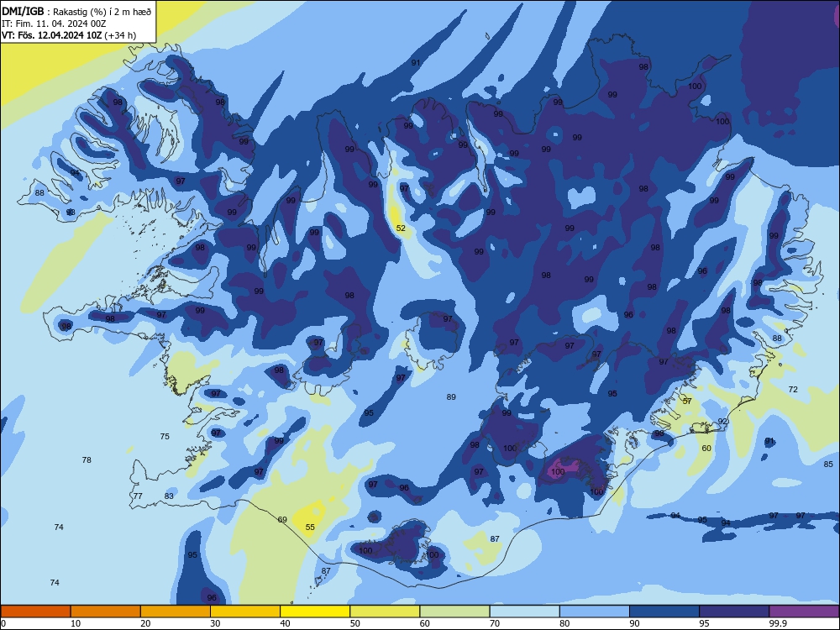Click the legend scale label "70"
Image resolution: width=840 pixels, height=630 pixels.
click(x=495, y=623)
